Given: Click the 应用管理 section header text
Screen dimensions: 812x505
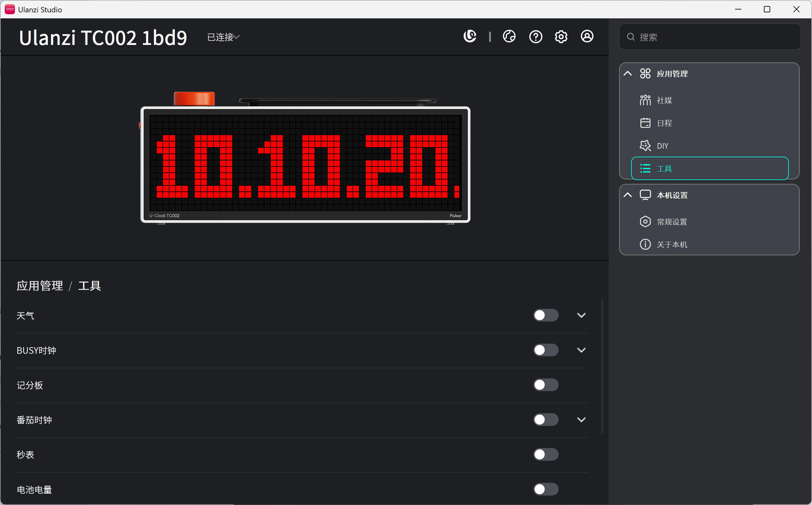Looking at the screenshot, I should click(x=672, y=73).
